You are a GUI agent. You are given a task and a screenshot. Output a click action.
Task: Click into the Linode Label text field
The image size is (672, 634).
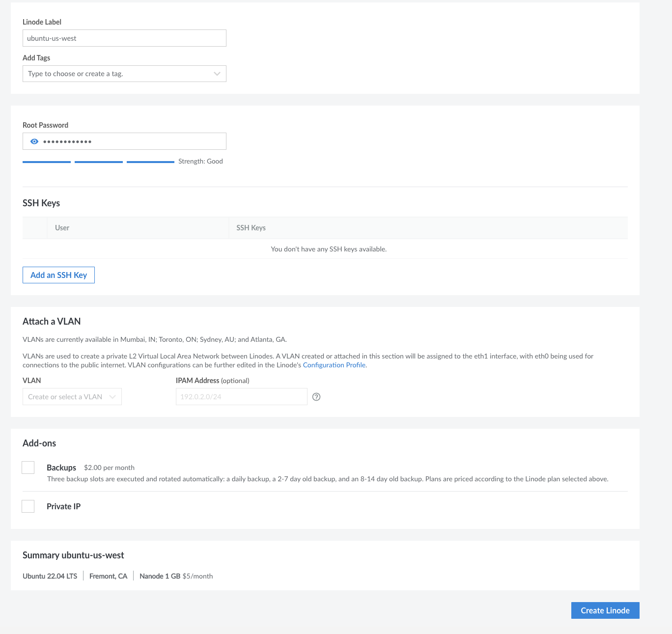(x=124, y=38)
